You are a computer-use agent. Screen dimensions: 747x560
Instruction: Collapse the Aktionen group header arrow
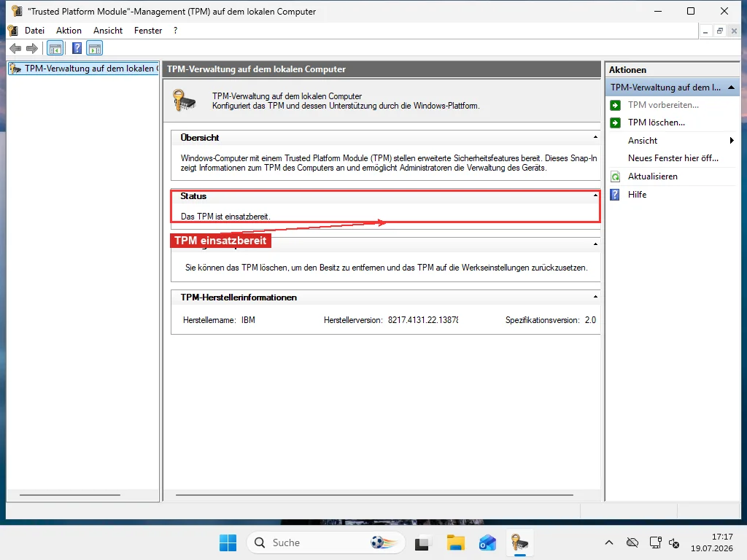731,87
